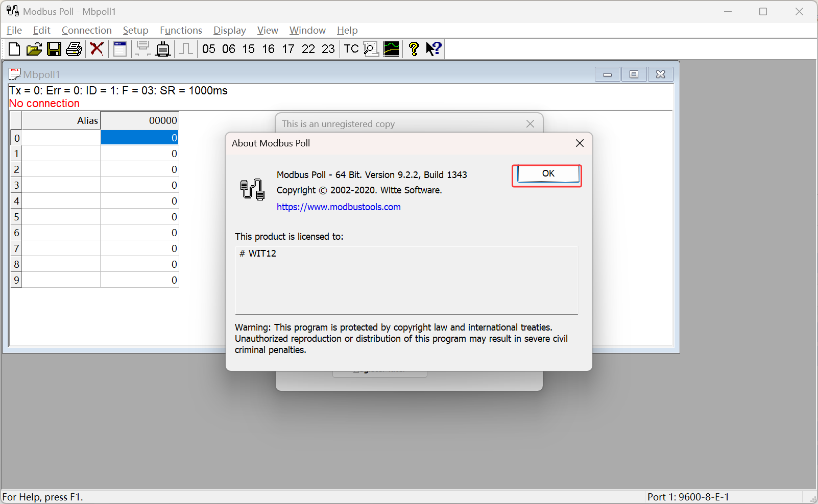The image size is (818, 504).
Task: Select function 22 in the toolbar
Action: tap(308, 49)
